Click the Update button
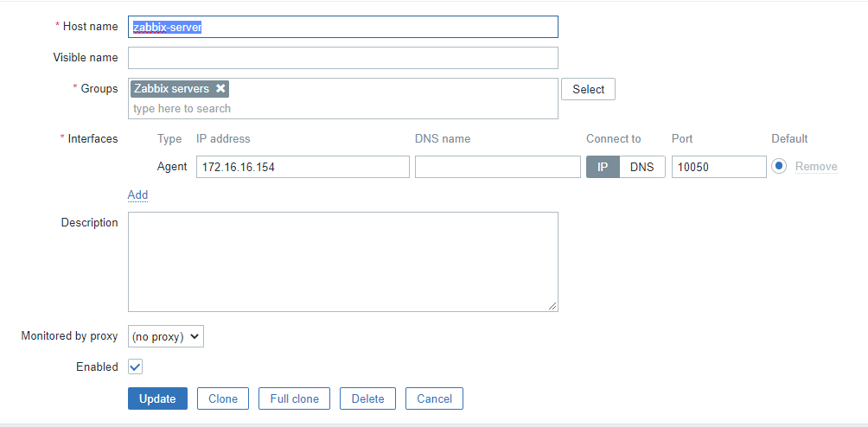 [x=157, y=398]
